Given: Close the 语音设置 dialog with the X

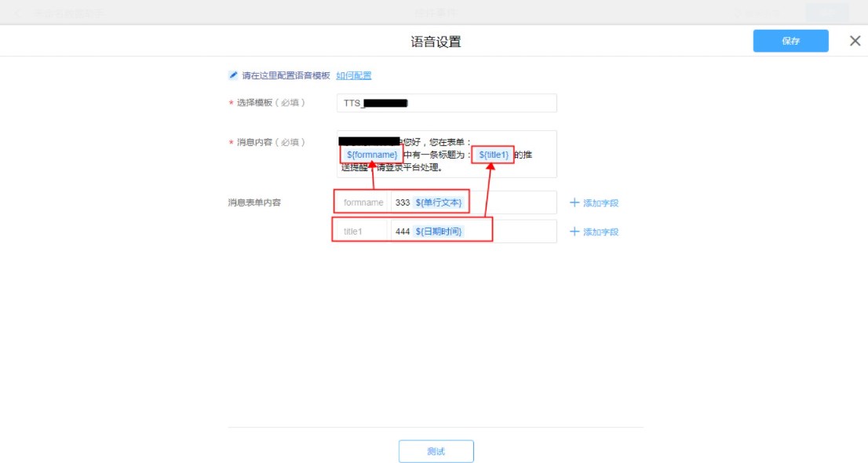Looking at the screenshot, I should [x=855, y=42].
